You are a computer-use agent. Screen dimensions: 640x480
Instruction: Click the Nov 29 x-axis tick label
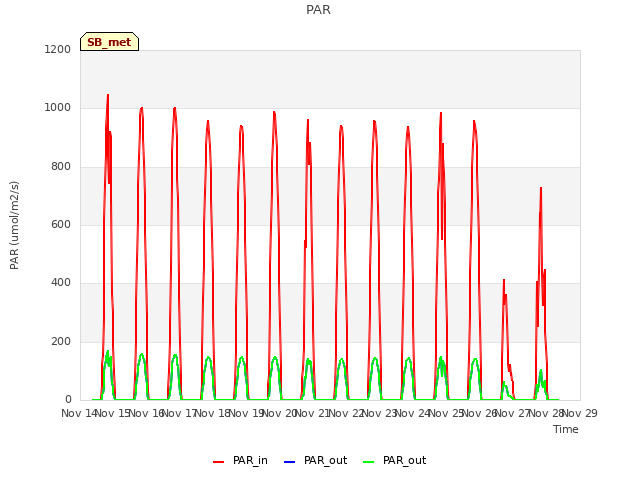click(580, 413)
